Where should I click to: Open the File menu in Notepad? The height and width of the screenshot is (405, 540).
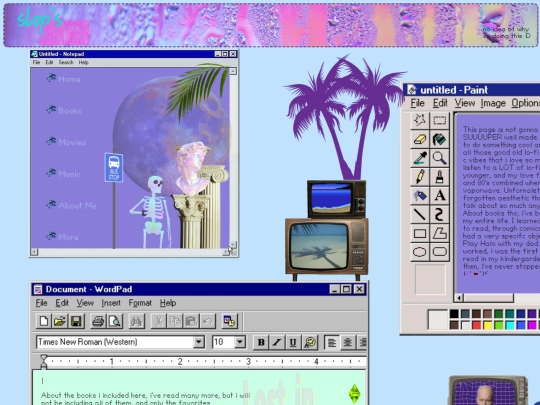click(36, 62)
